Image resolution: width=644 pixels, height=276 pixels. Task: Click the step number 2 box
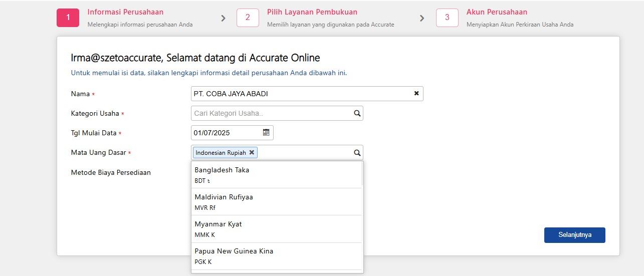pos(248,18)
